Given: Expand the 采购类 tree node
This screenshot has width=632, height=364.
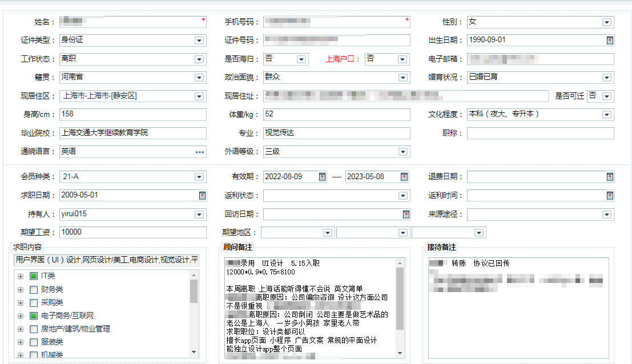Looking at the screenshot, I should coord(20,303).
